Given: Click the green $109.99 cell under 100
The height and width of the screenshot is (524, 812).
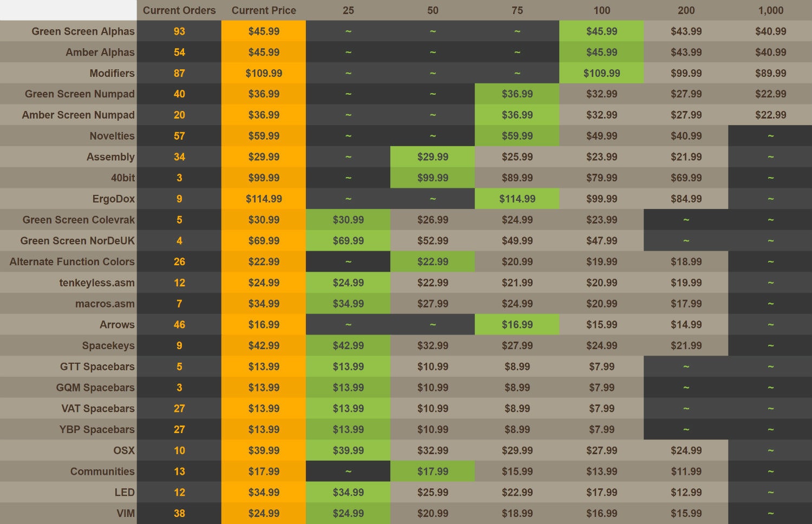Looking at the screenshot, I should click(x=601, y=73).
